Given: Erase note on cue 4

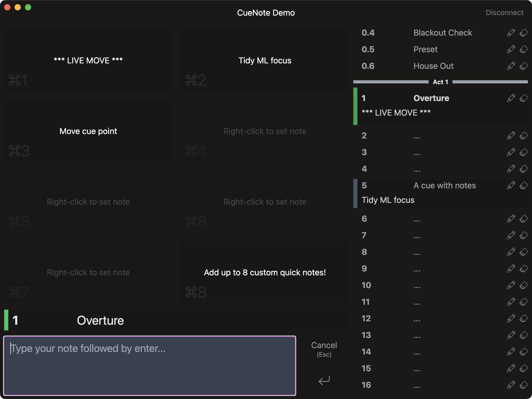Looking at the screenshot, I should point(523,169).
